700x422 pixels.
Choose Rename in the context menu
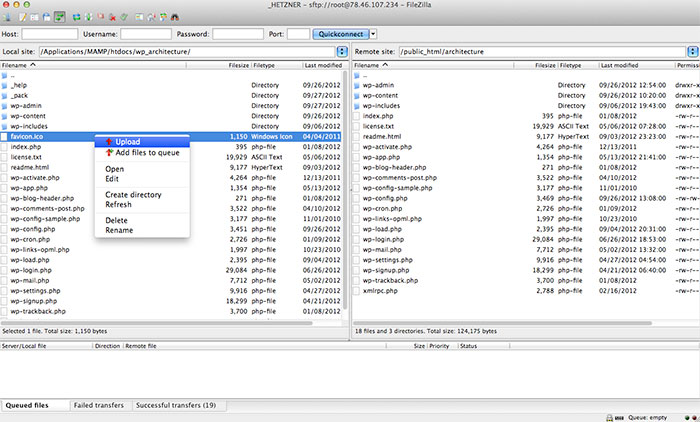pyautogui.click(x=119, y=230)
